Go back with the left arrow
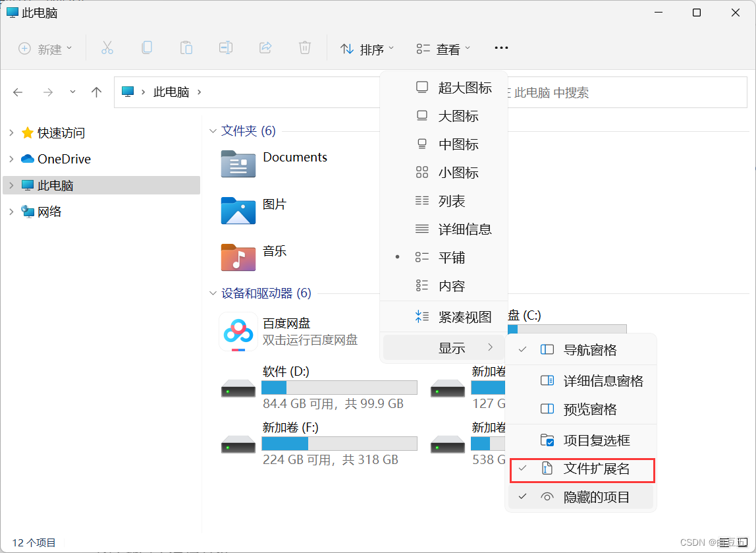 pos(18,92)
